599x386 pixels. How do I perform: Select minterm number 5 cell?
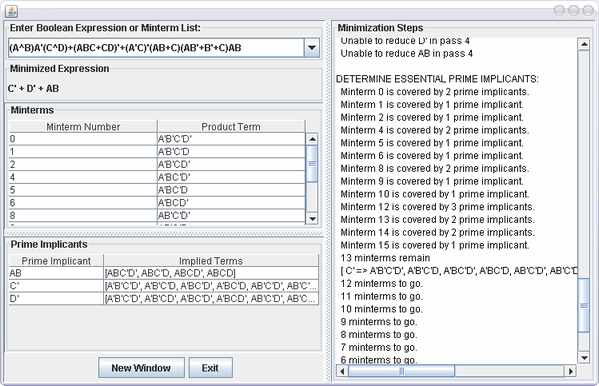(x=83, y=190)
